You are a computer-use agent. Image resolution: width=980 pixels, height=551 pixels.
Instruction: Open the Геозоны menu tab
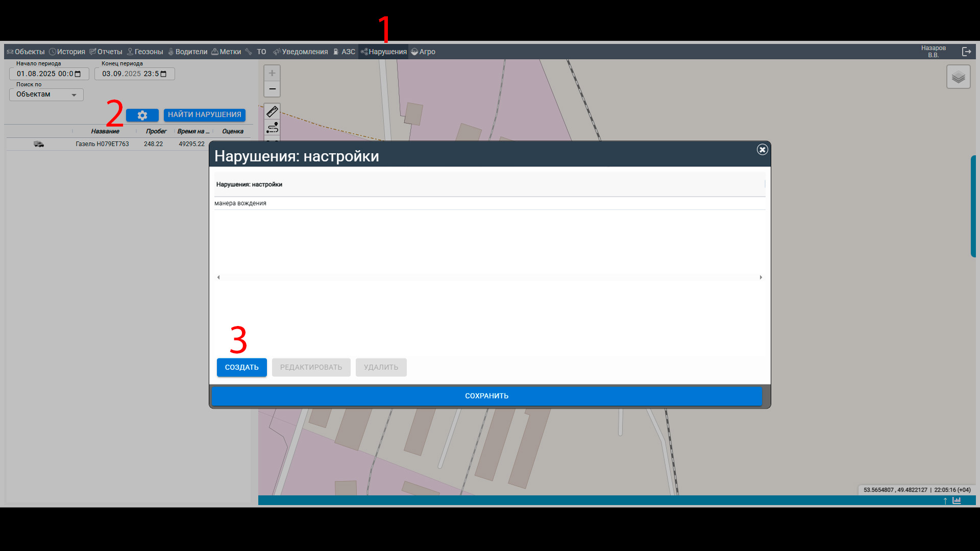[x=145, y=52]
